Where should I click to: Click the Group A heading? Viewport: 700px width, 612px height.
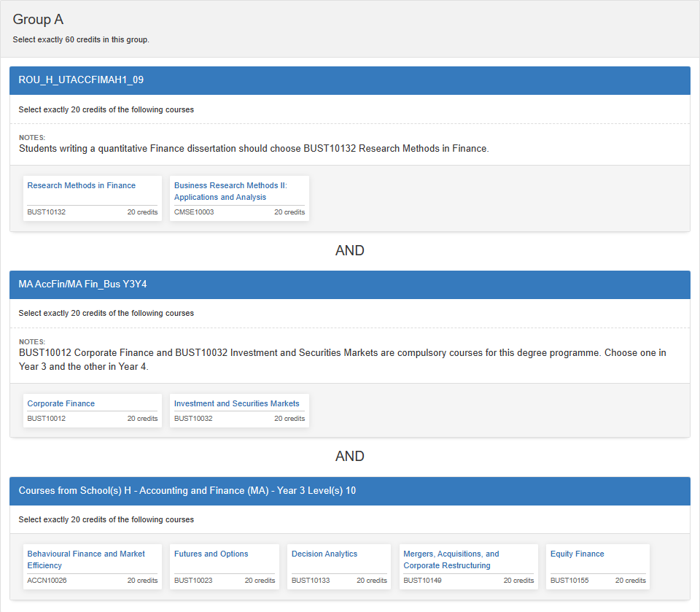click(38, 19)
